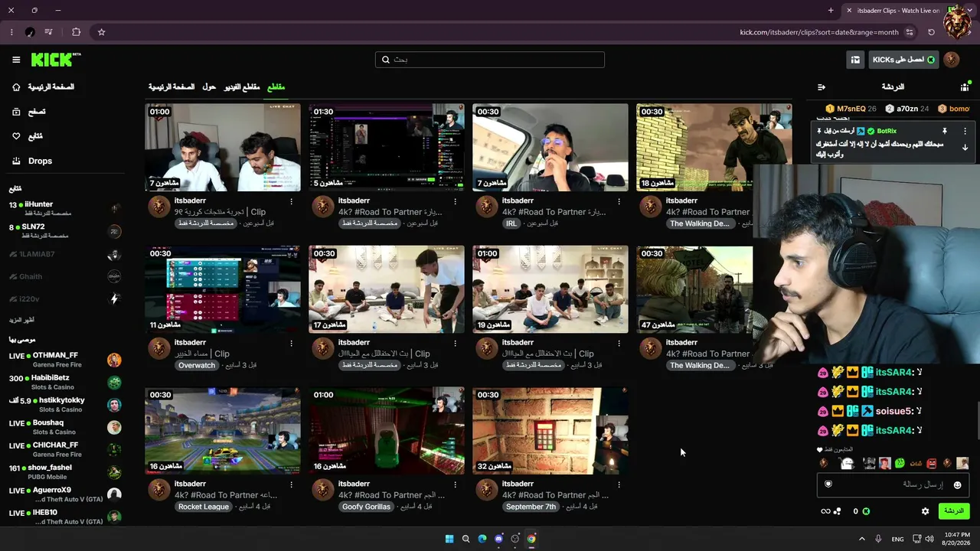Click the بحث search field
This screenshot has height=551, width=980.
tap(490, 60)
